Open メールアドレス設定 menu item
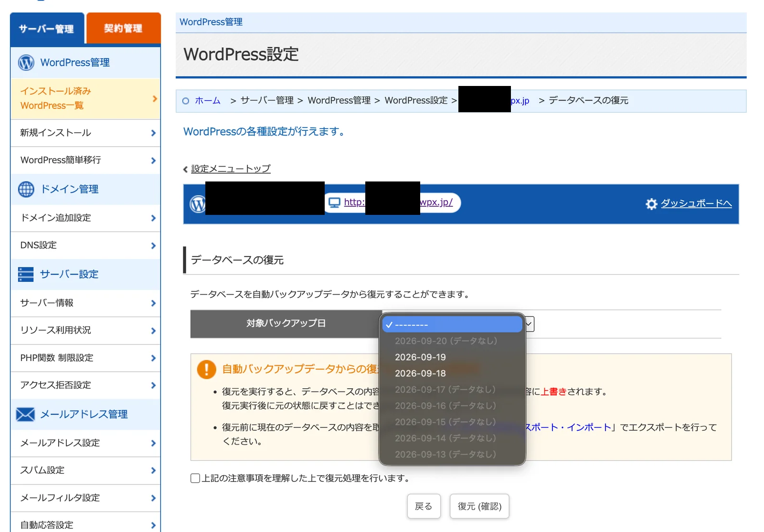Image resolution: width=764 pixels, height=532 pixels. pos(85,443)
